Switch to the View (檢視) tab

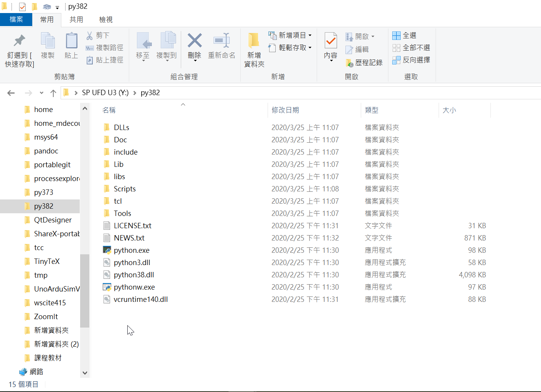click(x=106, y=20)
